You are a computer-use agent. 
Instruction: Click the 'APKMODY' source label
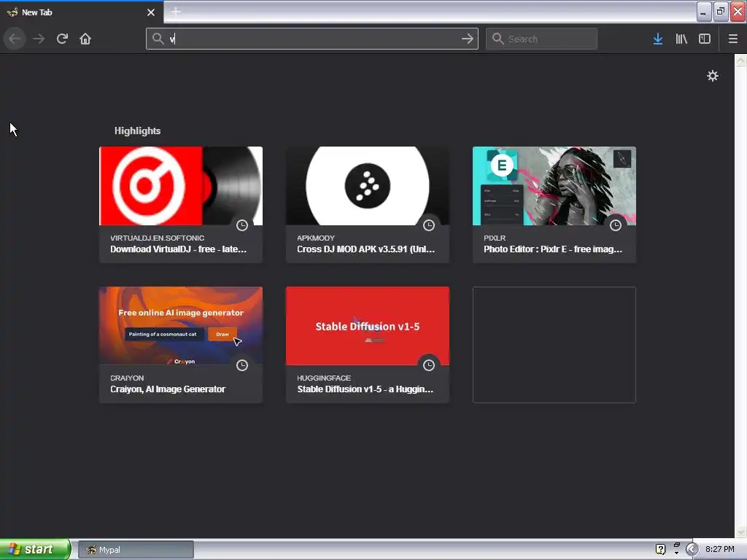pyautogui.click(x=316, y=238)
